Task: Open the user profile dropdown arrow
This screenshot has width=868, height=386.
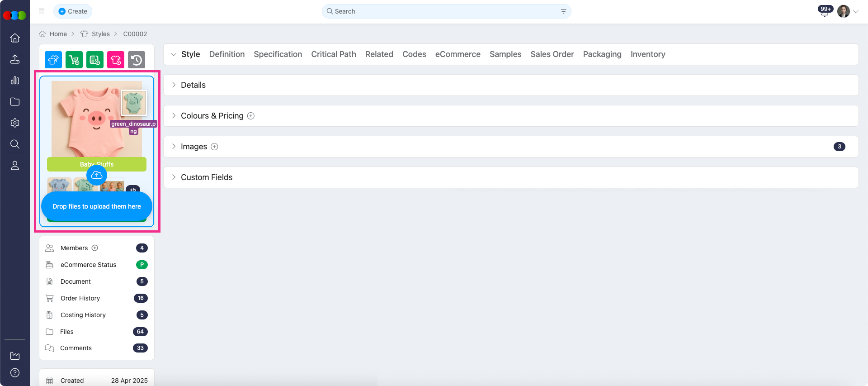Action: (x=856, y=12)
